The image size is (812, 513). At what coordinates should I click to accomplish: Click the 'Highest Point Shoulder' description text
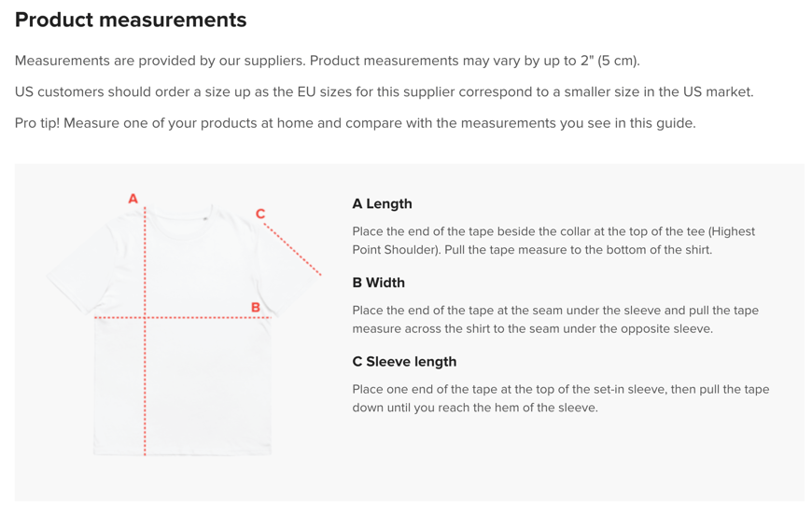click(553, 241)
